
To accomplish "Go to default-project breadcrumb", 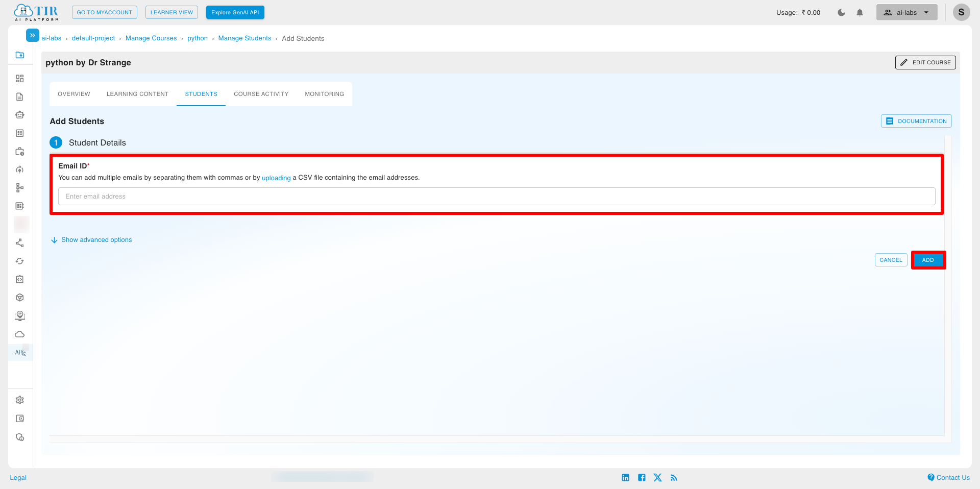I will tap(93, 38).
